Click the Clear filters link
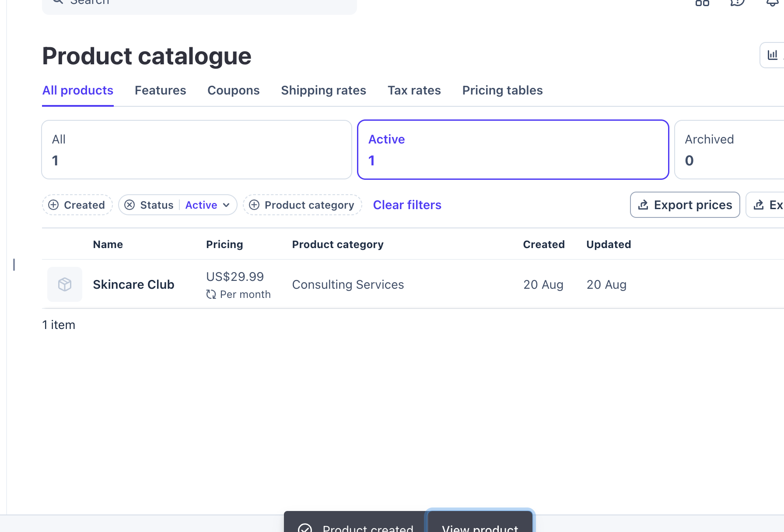The height and width of the screenshot is (532, 784). pyautogui.click(x=407, y=205)
